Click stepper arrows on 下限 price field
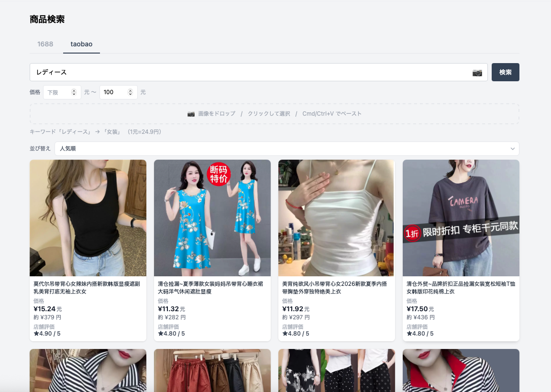The height and width of the screenshot is (392, 551). 74,92
